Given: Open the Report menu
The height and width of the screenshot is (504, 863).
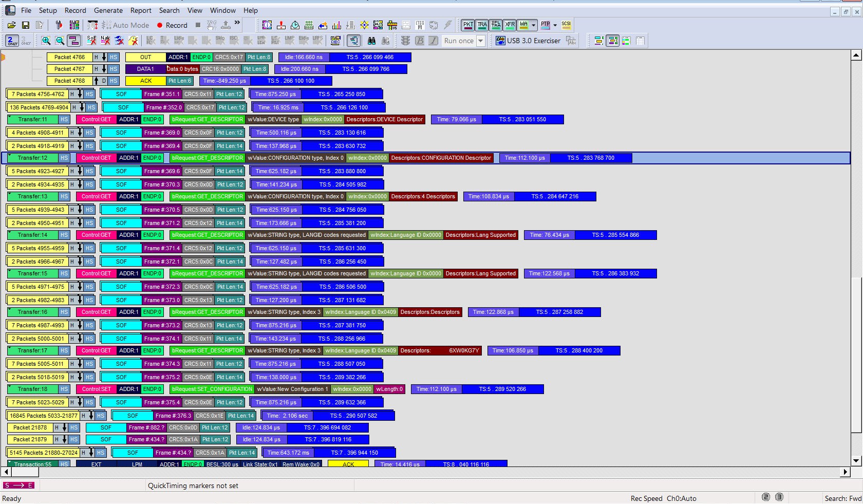Looking at the screenshot, I should click(141, 10).
